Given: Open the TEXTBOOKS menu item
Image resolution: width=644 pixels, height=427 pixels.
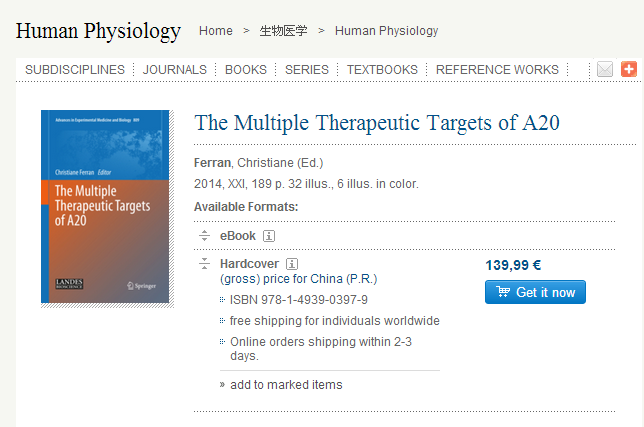Looking at the screenshot, I should point(382,70).
